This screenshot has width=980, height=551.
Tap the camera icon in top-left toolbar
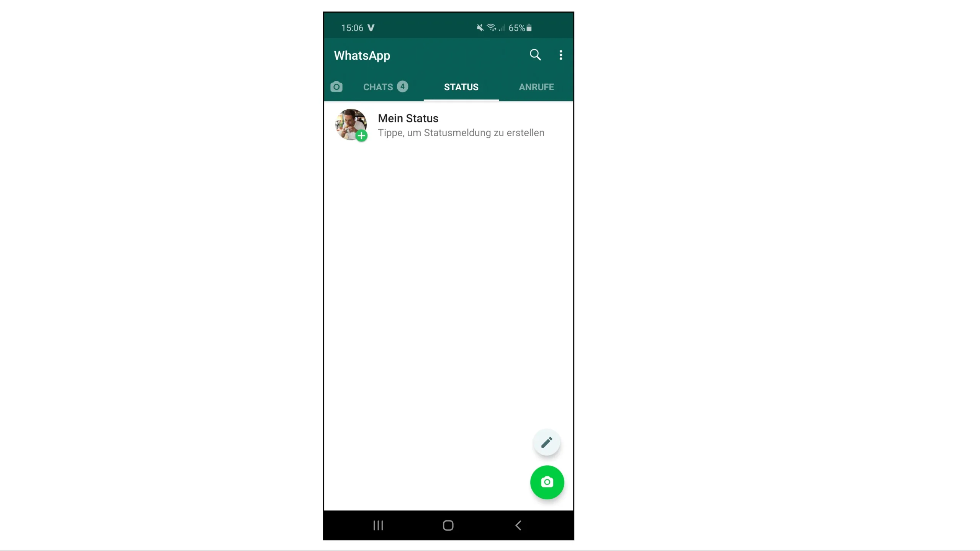[x=336, y=86]
